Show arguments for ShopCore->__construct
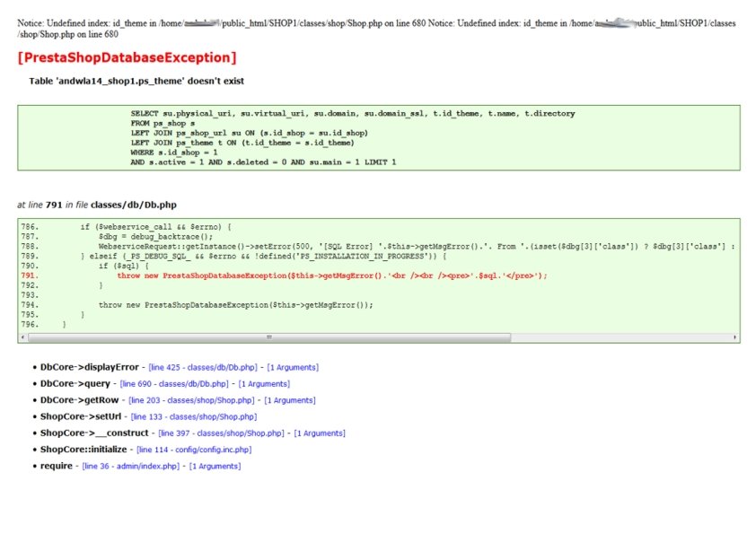Image resolution: width=756 pixels, height=534 pixels. click(x=320, y=433)
